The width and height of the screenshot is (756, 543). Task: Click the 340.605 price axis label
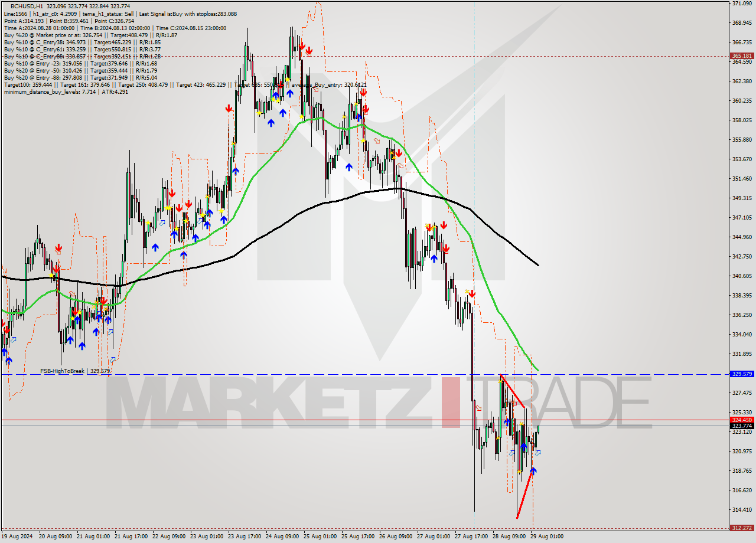click(741, 276)
